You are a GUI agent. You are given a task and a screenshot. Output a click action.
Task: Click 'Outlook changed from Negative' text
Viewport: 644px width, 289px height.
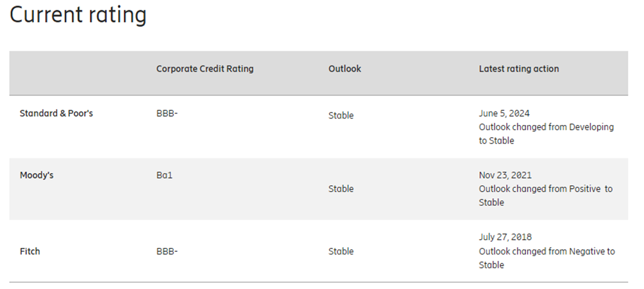[x=547, y=251]
